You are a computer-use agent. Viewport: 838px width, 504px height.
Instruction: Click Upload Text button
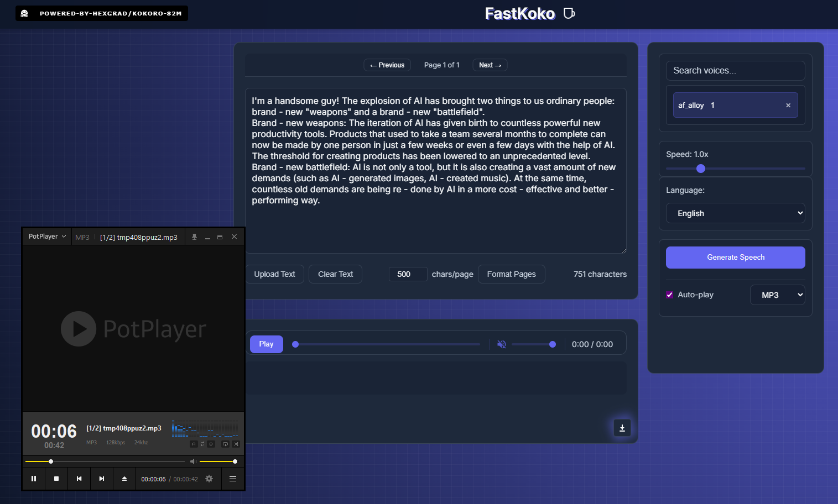(x=275, y=274)
